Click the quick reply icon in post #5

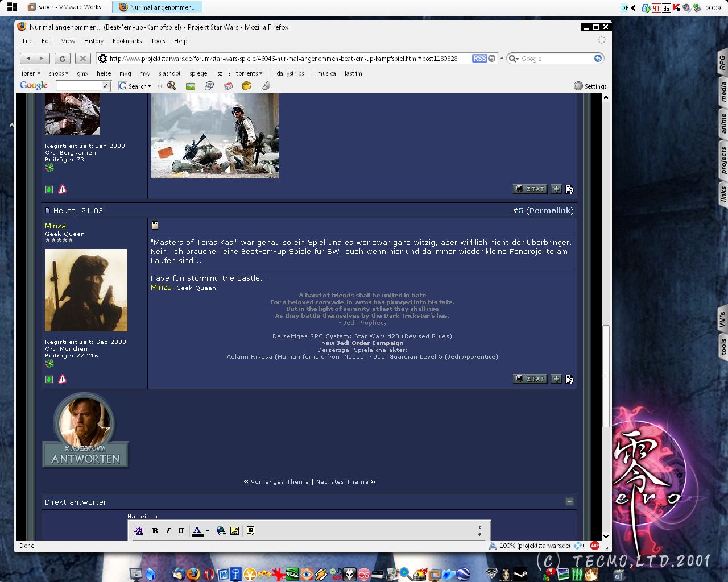point(569,379)
